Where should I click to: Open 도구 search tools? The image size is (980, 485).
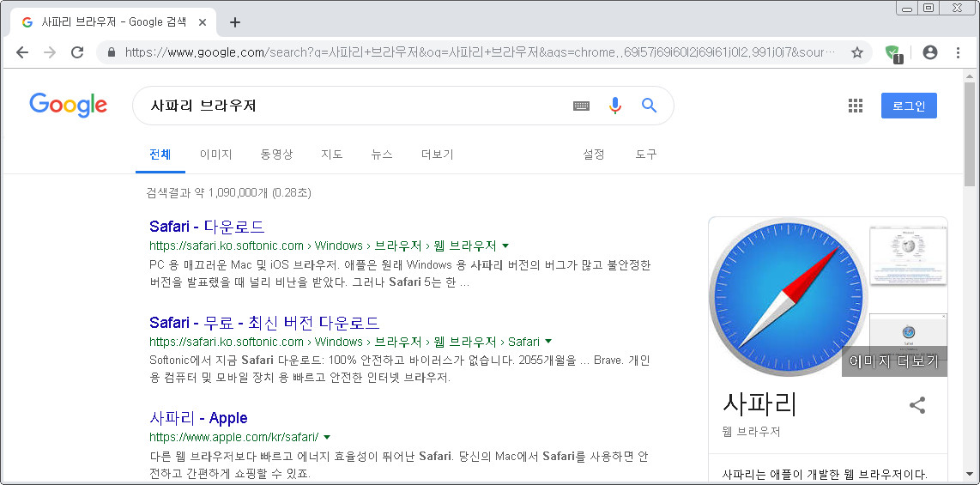[646, 154]
